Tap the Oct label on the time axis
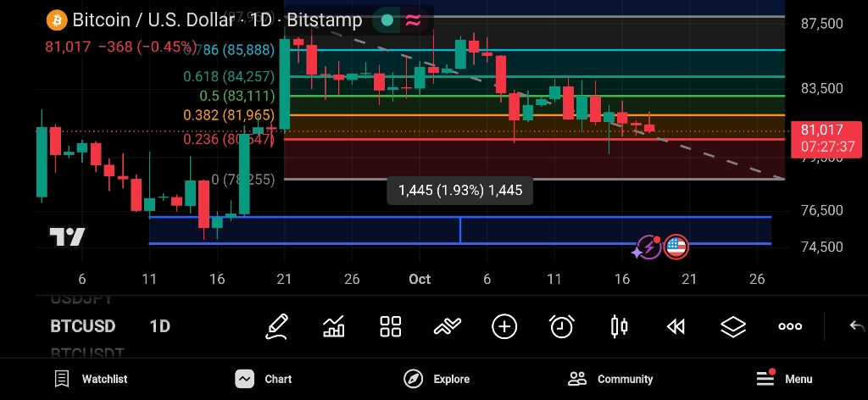 click(x=420, y=280)
